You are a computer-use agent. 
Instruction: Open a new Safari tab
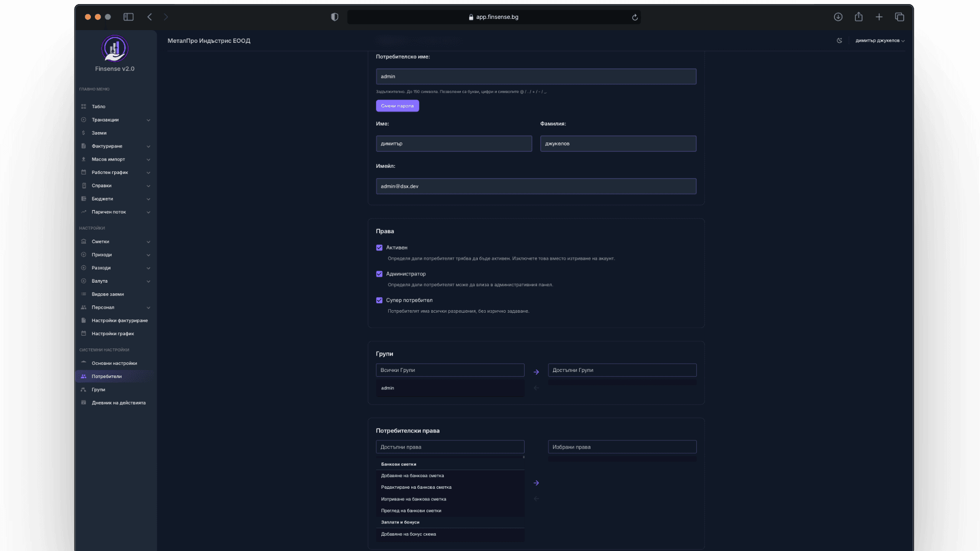[879, 17]
